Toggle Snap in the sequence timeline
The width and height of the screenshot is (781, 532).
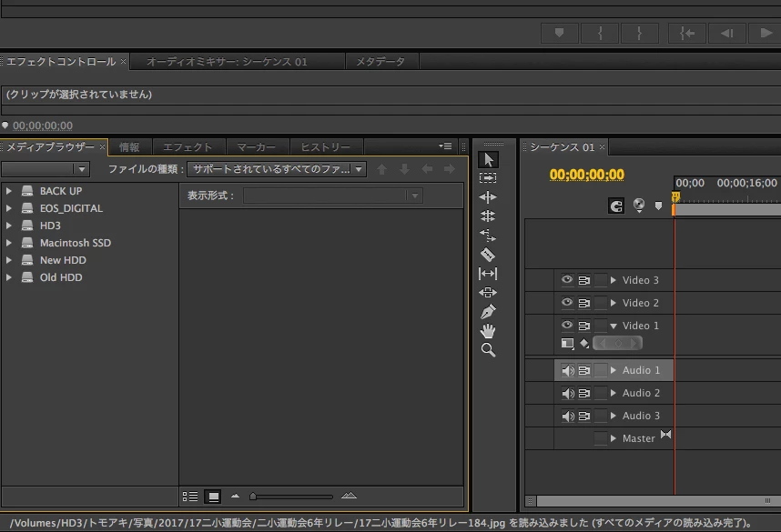(616, 206)
